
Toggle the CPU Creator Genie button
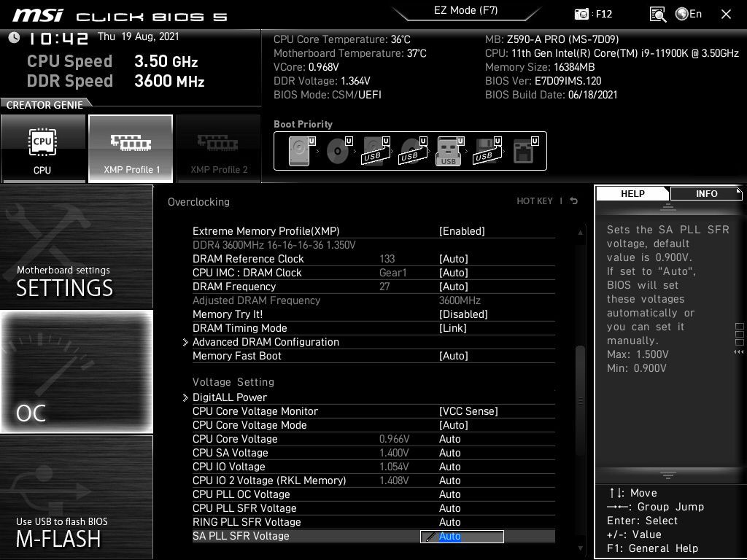point(43,149)
